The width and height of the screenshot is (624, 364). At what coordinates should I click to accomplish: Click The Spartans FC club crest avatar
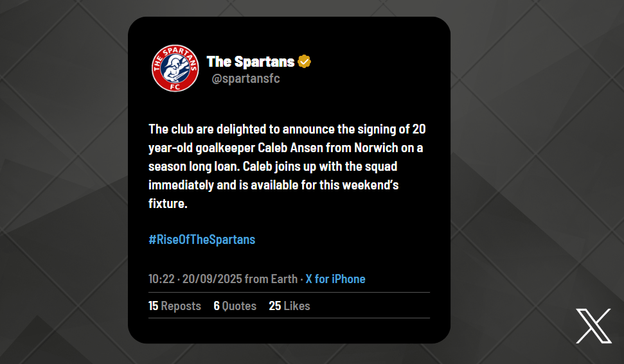click(x=175, y=68)
